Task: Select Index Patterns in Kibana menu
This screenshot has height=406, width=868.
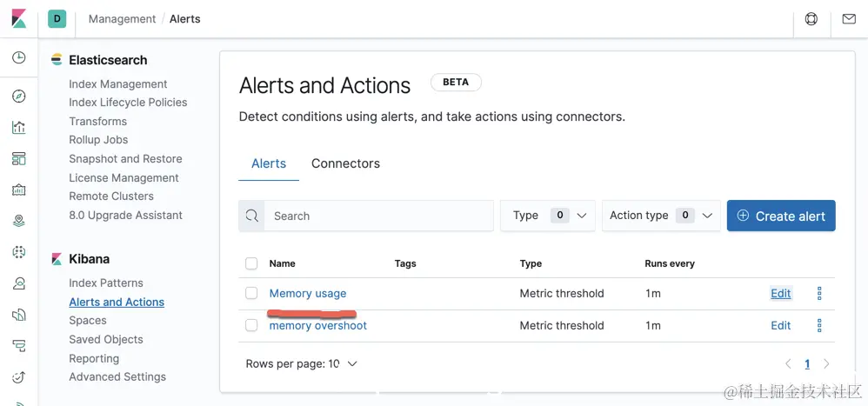Action: click(106, 283)
